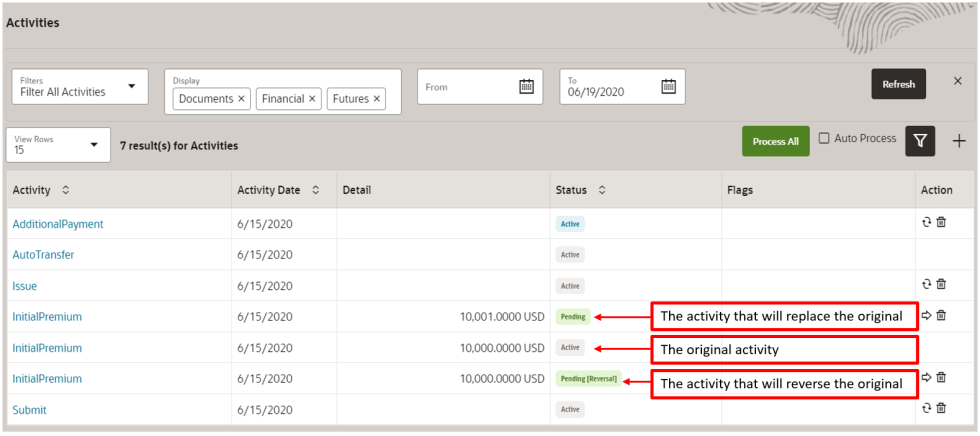Delete the Issue activity
Image resolution: width=980 pixels, height=436 pixels.
pos(941,284)
